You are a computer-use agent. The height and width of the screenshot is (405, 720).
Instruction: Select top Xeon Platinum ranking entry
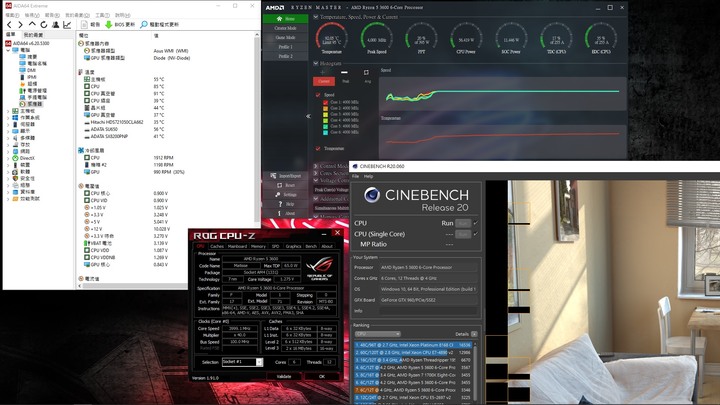[413, 345]
